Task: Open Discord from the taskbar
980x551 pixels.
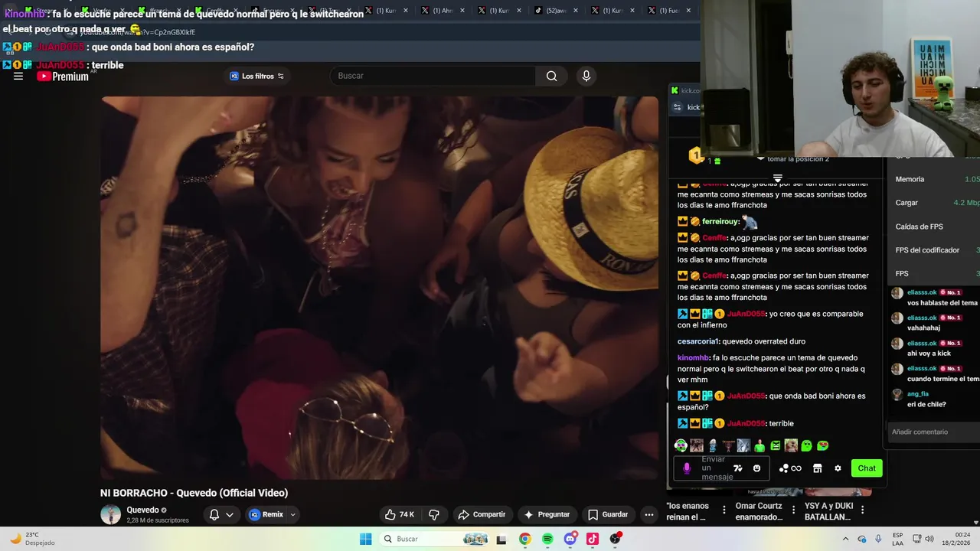Action: 570,539
